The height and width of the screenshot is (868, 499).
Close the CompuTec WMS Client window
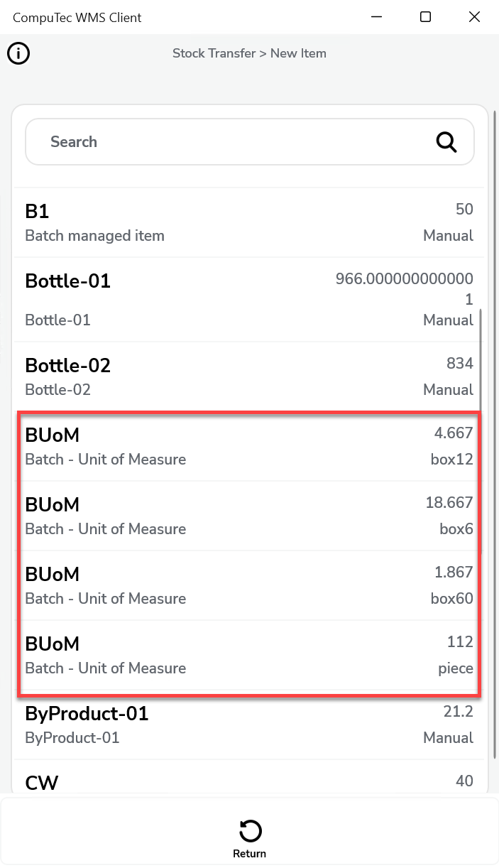[x=474, y=17]
